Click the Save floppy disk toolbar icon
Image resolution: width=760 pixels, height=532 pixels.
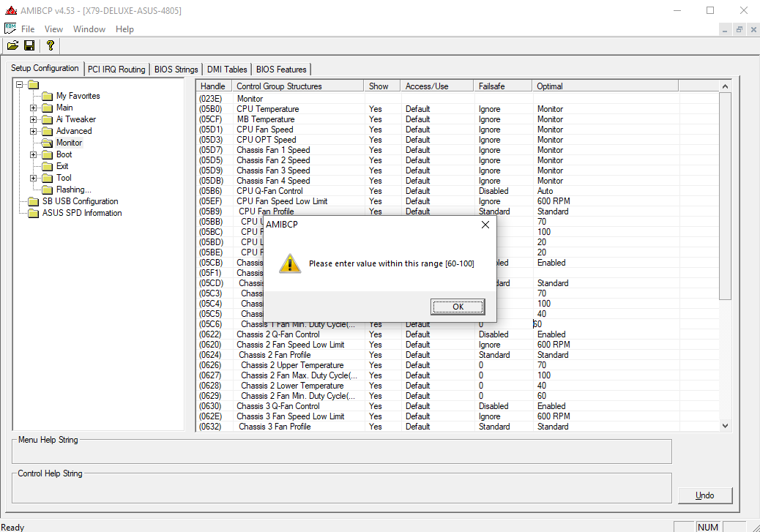point(29,45)
